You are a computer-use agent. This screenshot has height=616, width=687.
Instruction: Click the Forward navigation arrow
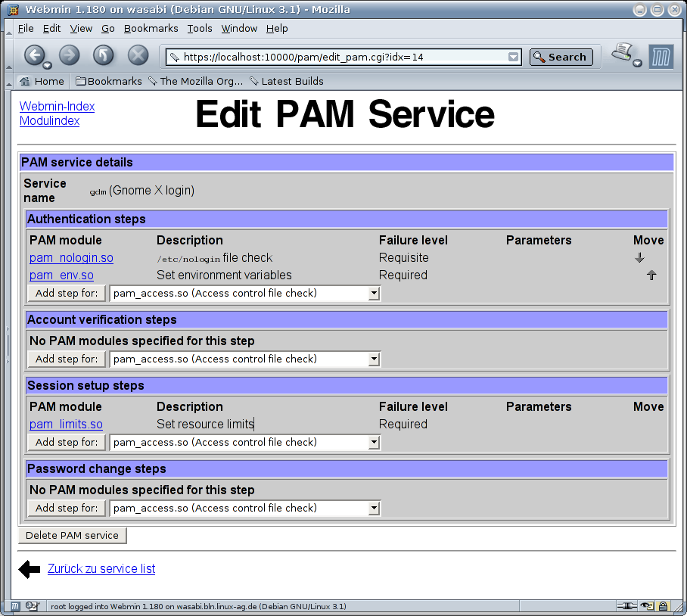pos(69,55)
